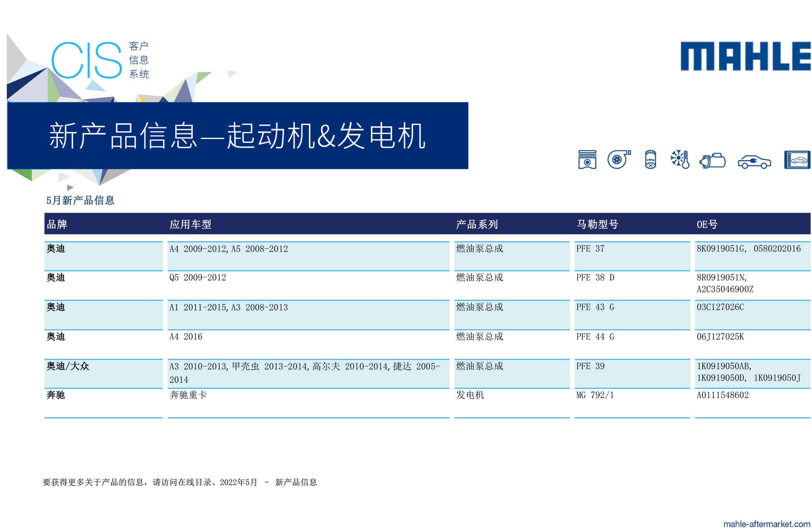
Task: Select the 5月新产品信息 heading
Action: [80, 200]
